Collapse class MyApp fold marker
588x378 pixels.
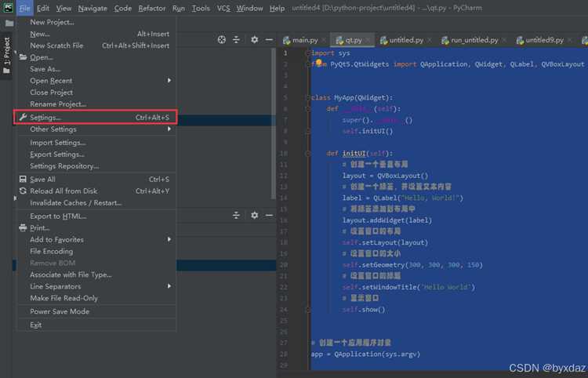pos(308,98)
